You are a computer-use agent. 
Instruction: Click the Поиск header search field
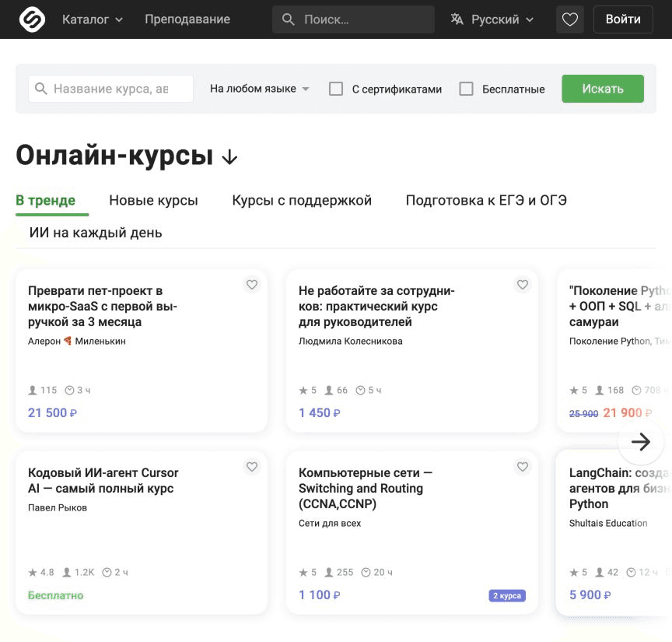tap(353, 19)
